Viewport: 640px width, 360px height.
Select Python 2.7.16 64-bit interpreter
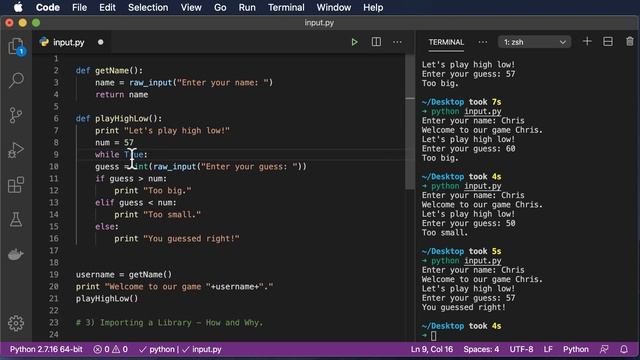46,349
